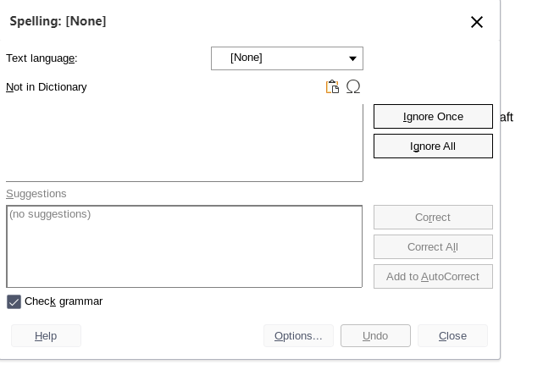Click the Close button at bottom
This screenshot has width=543, height=392.
pyautogui.click(x=452, y=336)
